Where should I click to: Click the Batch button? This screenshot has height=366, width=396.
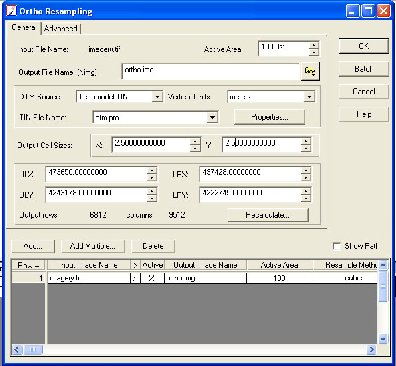tap(364, 69)
